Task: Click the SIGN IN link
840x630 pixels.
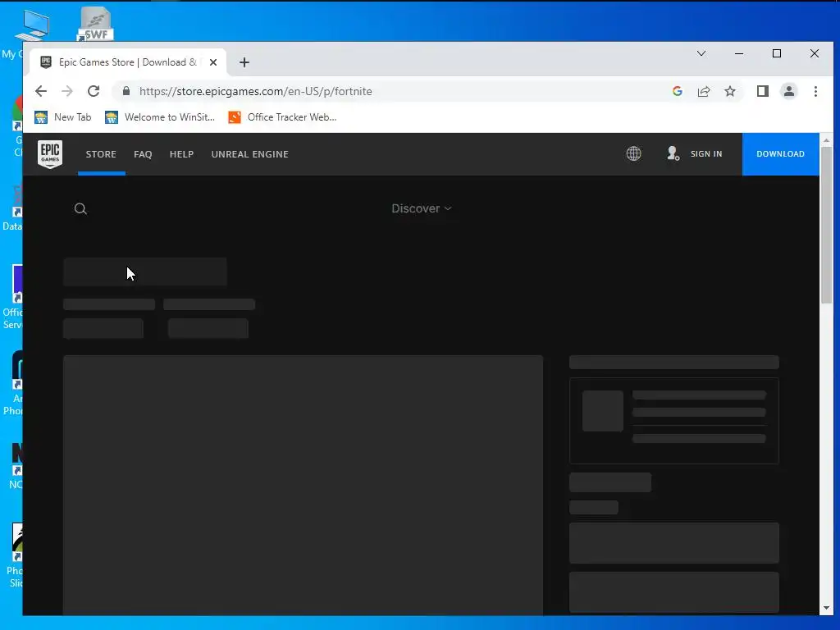Action: [x=706, y=153]
